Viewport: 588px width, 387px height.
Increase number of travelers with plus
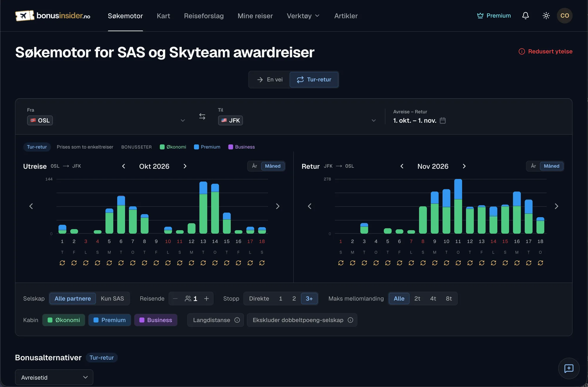pyautogui.click(x=206, y=299)
